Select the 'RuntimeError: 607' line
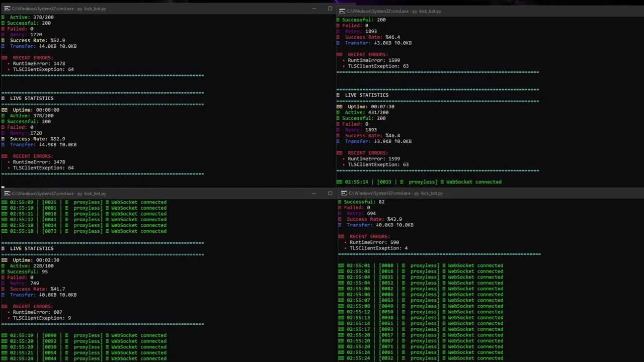This screenshot has height=362, width=644. click(35, 312)
